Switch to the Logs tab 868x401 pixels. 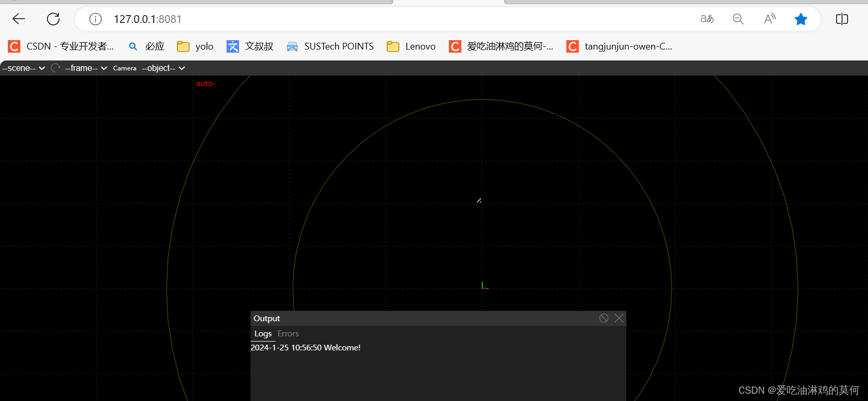click(x=263, y=334)
